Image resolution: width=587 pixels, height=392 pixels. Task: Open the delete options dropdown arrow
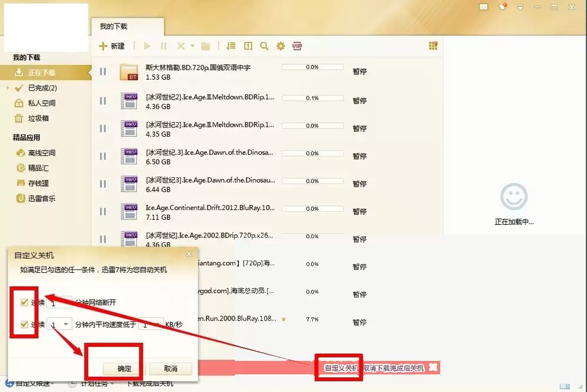pos(193,46)
